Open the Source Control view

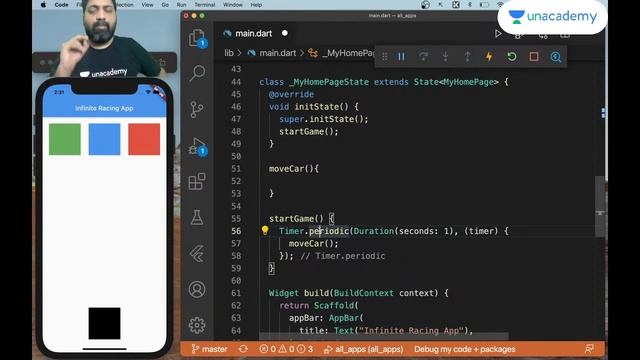click(x=197, y=110)
